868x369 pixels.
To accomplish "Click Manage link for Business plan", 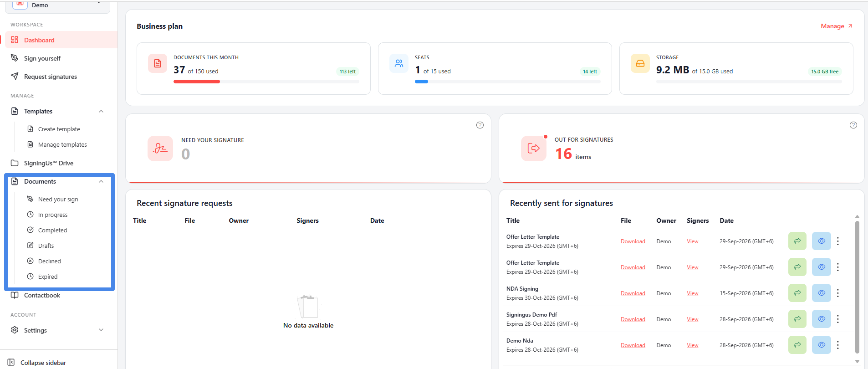I will pyautogui.click(x=837, y=26).
